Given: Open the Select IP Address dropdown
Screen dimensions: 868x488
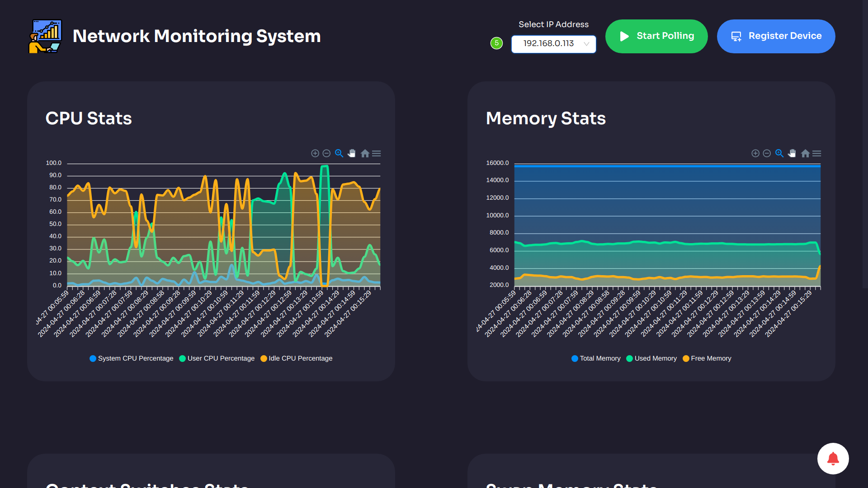Looking at the screenshot, I should (x=553, y=44).
